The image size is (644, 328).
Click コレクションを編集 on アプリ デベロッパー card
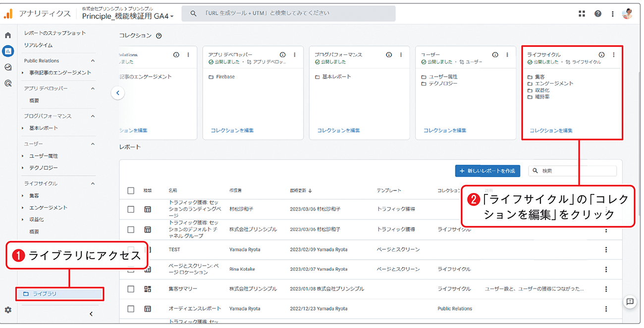coord(232,131)
